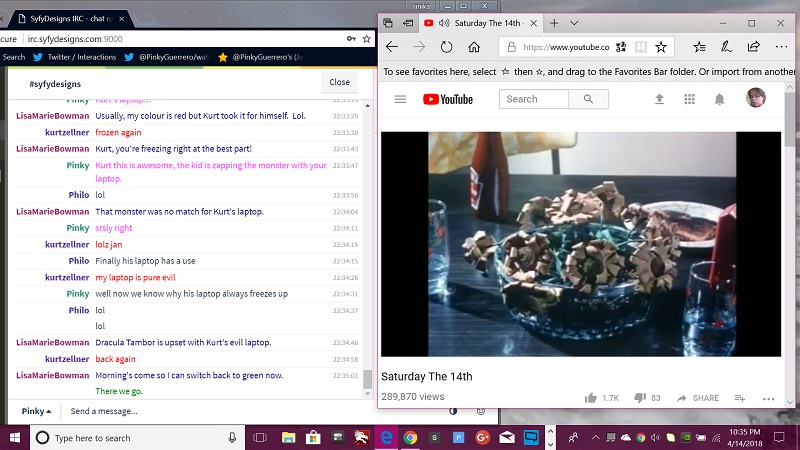
Task: Open the Action Center notifications
Action: [x=779, y=438]
